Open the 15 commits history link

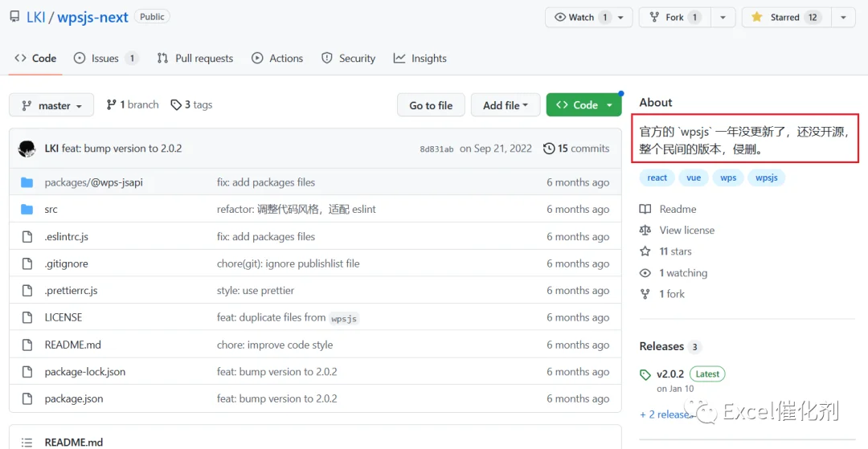(576, 148)
